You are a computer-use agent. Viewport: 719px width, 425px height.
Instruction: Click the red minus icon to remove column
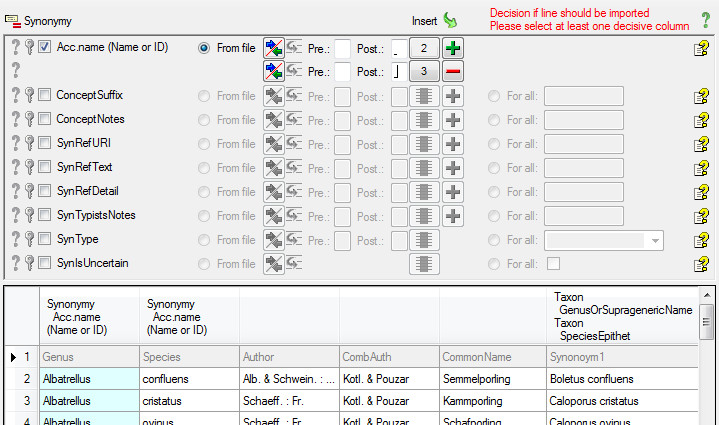pyautogui.click(x=452, y=71)
